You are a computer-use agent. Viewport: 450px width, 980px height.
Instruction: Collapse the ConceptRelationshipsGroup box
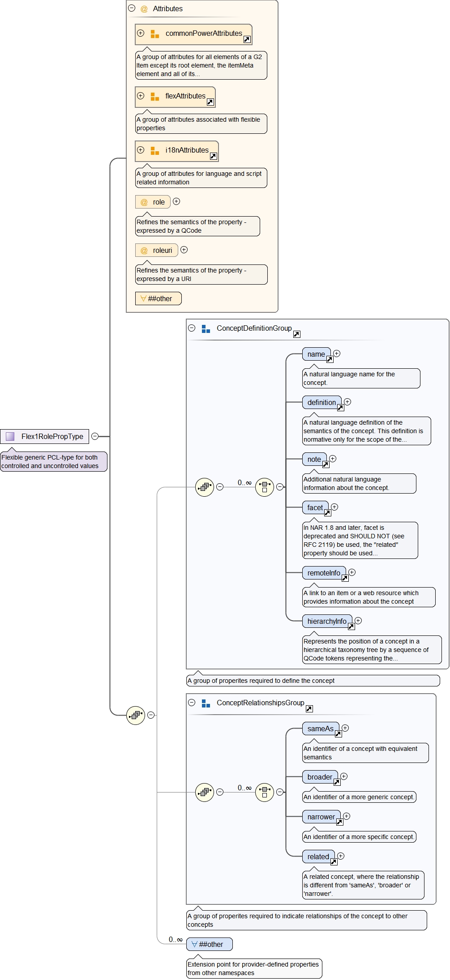192,703
